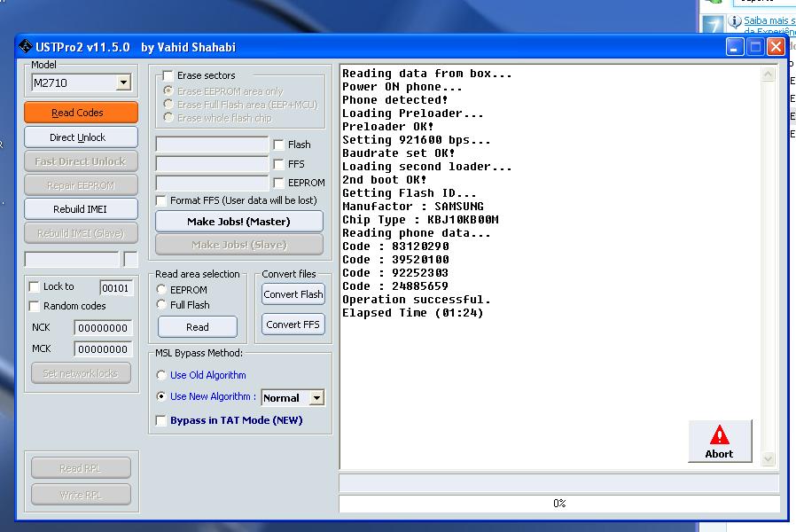This screenshot has width=796, height=532.
Task: Enable Bypass in TAT Mode checkbox
Action: pos(160,420)
